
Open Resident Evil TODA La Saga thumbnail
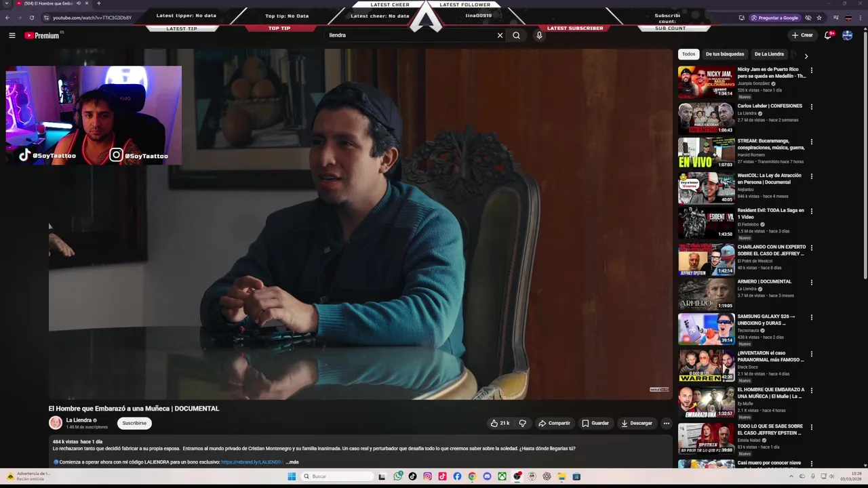[x=706, y=222]
